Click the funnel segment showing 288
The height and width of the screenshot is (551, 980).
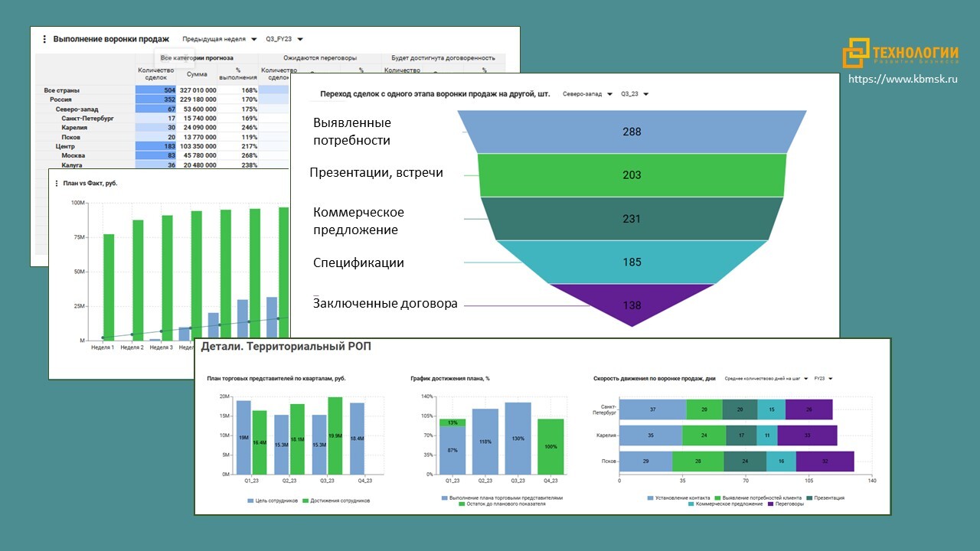coord(632,132)
